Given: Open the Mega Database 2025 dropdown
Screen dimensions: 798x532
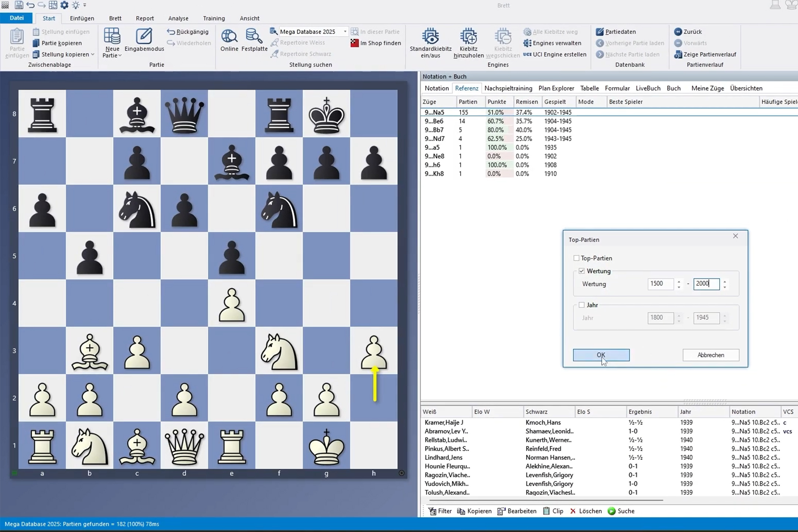Looking at the screenshot, I should 344,31.
